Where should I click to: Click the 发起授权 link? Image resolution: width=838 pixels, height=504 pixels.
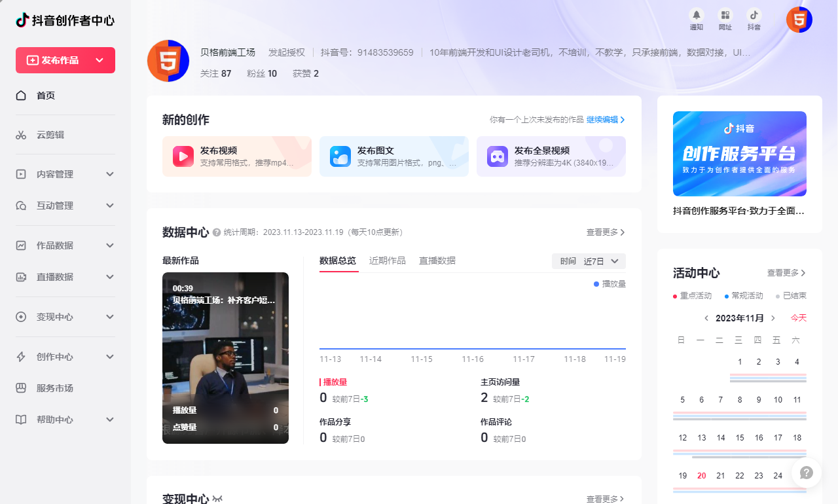coord(287,52)
